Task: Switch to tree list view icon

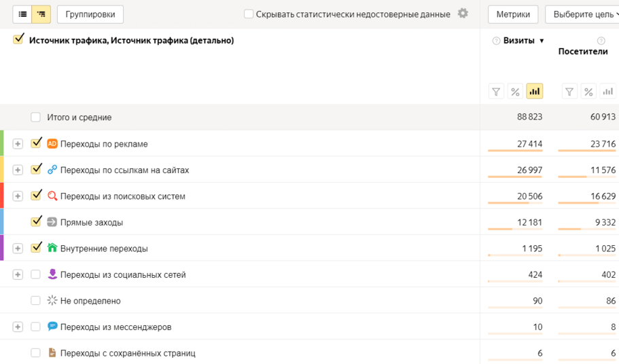Action: tap(41, 14)
